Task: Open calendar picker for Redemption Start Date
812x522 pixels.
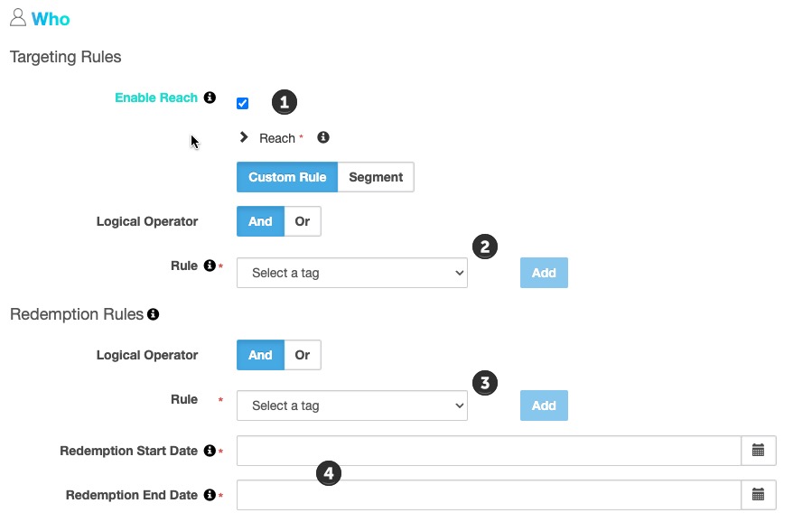Action: (758, 451)
